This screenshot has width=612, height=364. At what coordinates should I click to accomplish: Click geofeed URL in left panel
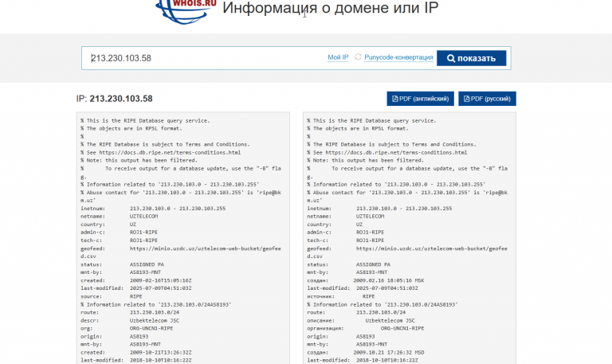coord(206,249)
